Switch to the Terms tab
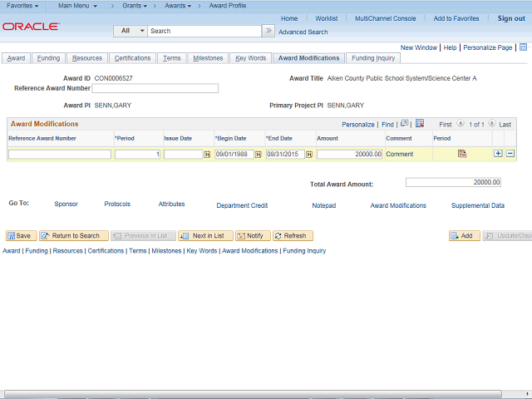The width and height of the screenshot is (532, 399). click(172, 58)
